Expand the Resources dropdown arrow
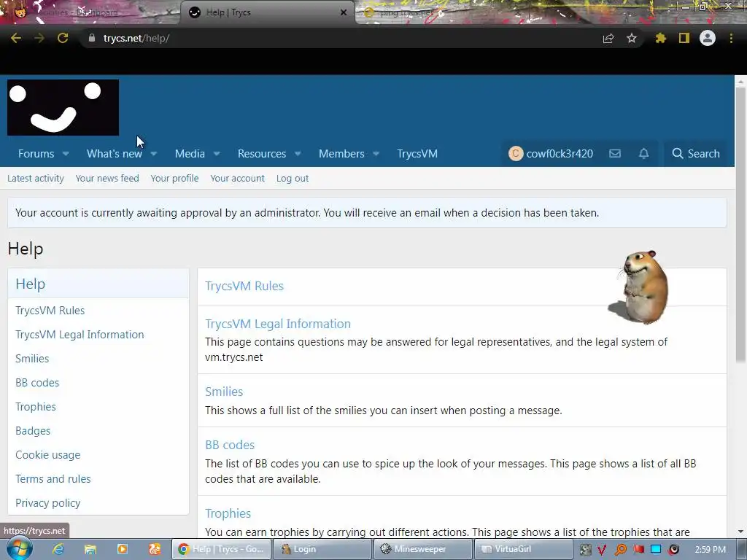This screenshot has height=560, width=747. point(298,154)
